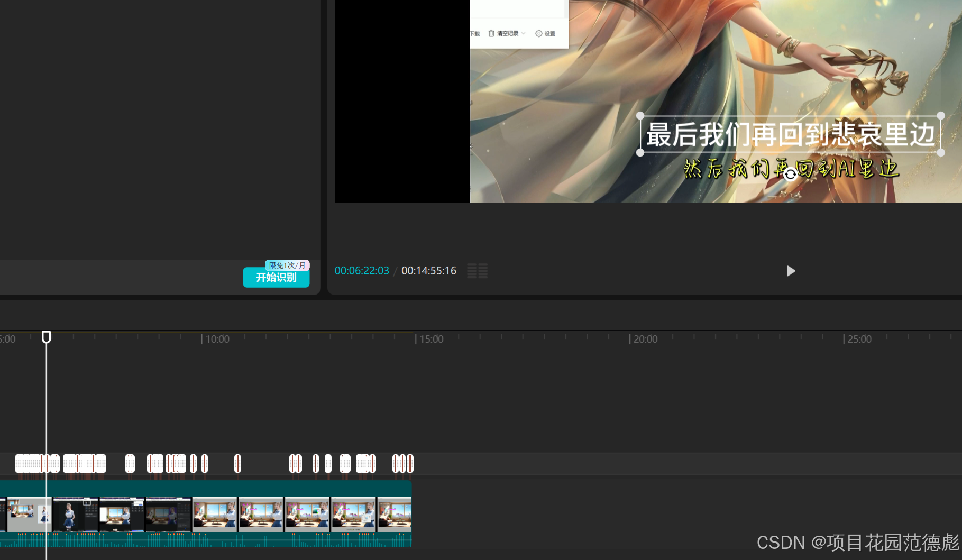
Task: Click the playhead handle on the timeline ruler
Action: point(47,337)
